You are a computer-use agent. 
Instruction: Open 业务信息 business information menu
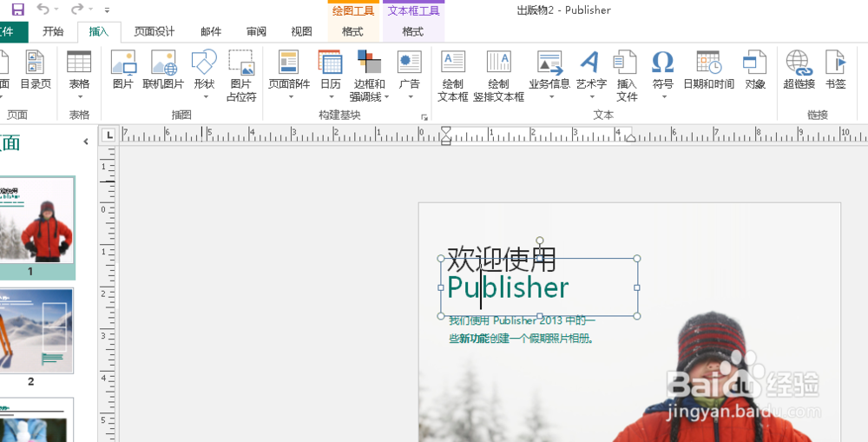click(549, 76)
